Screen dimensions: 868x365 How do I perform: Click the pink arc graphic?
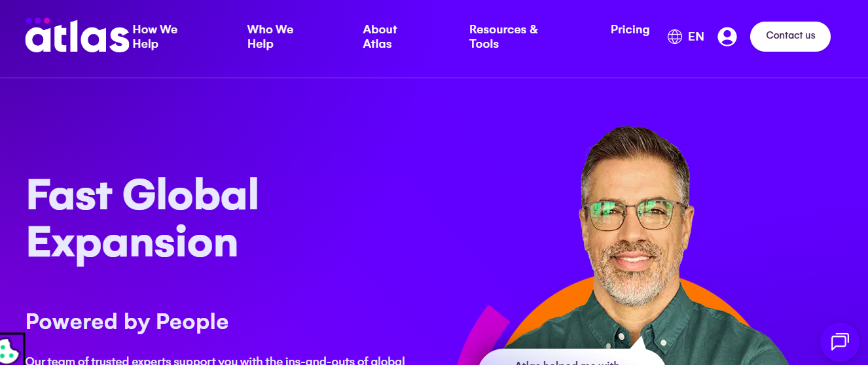pyautogui.click(x=481, y=334)
